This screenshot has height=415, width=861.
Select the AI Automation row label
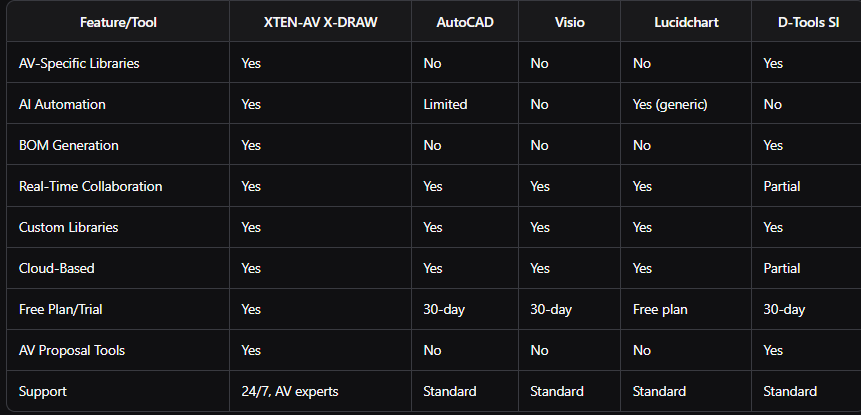pyautogui.click(x=62, y=104)
